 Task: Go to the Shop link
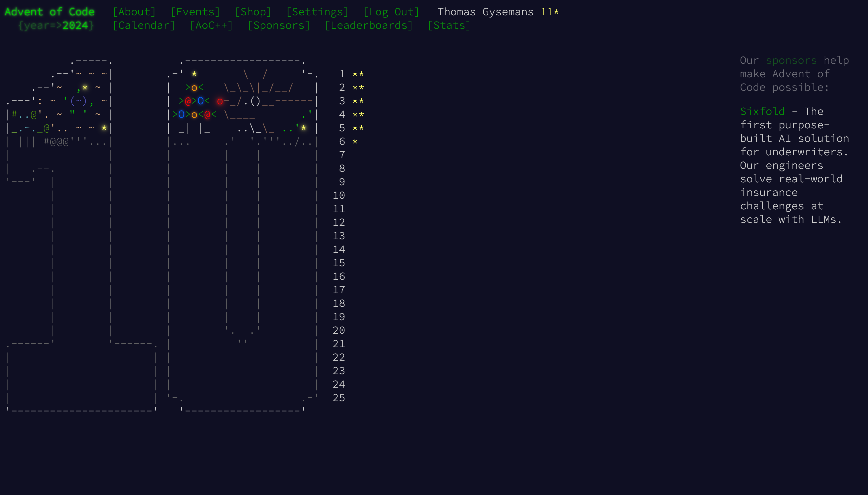click(253, 12)
